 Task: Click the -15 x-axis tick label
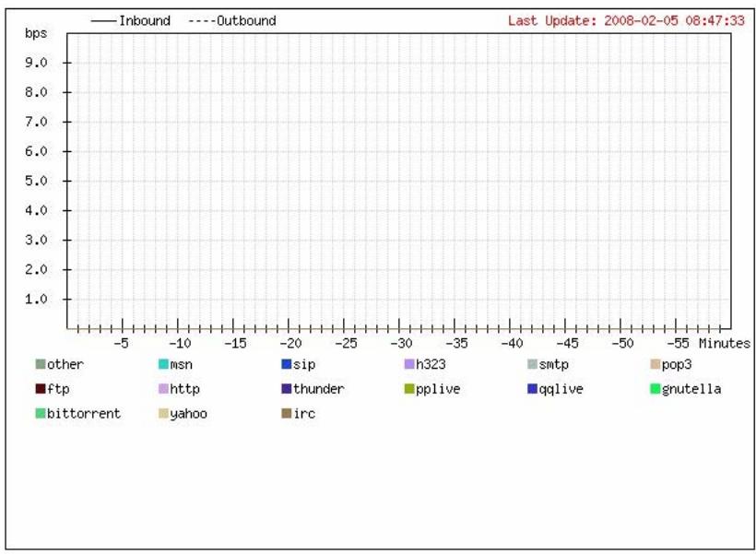[235, 343]
